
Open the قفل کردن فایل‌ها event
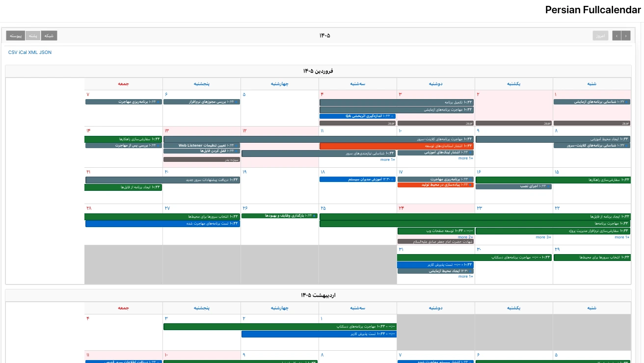(x=202, y=151)
